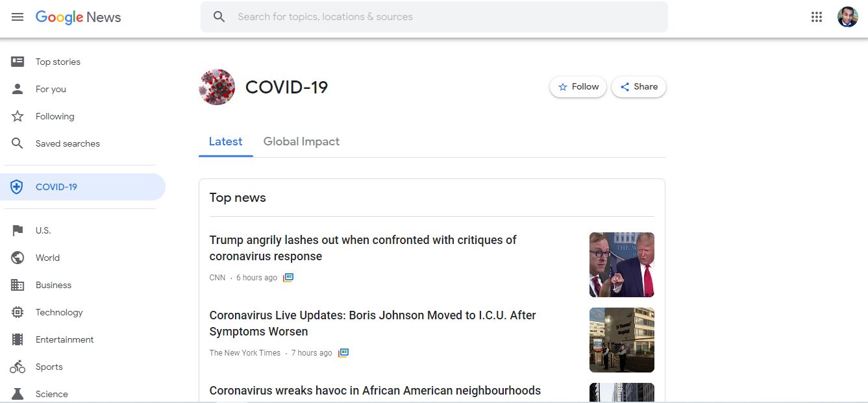Screen dimensions: 868x403
Task: Click the search topics input field
Action: [x=434, y=17]
